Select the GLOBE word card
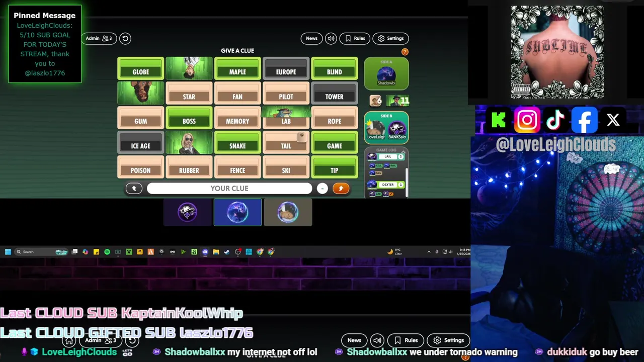 (141, 69)
